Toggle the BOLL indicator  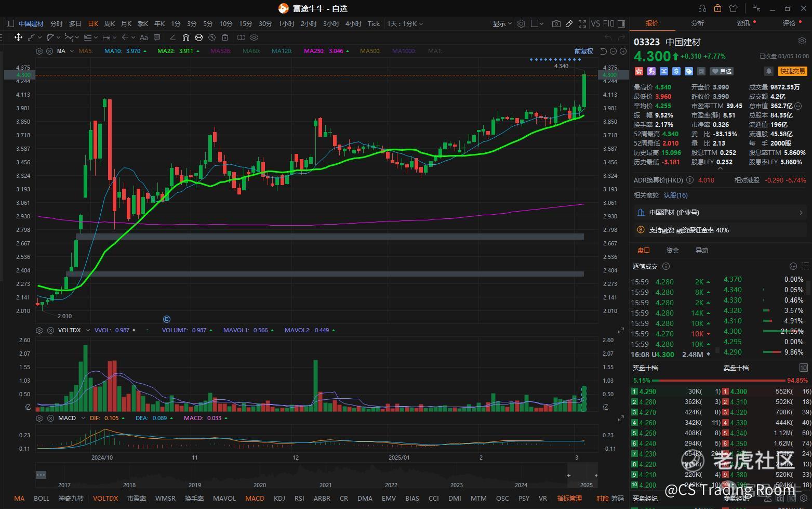point(42,498)
